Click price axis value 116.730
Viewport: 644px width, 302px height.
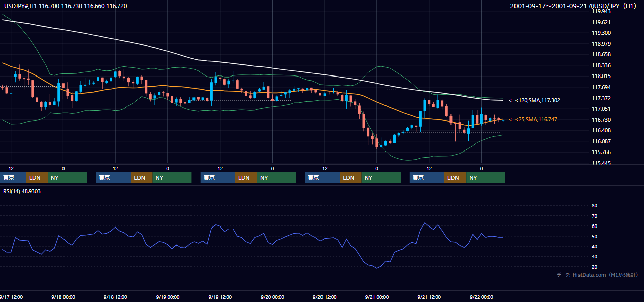tap(601, 120)
